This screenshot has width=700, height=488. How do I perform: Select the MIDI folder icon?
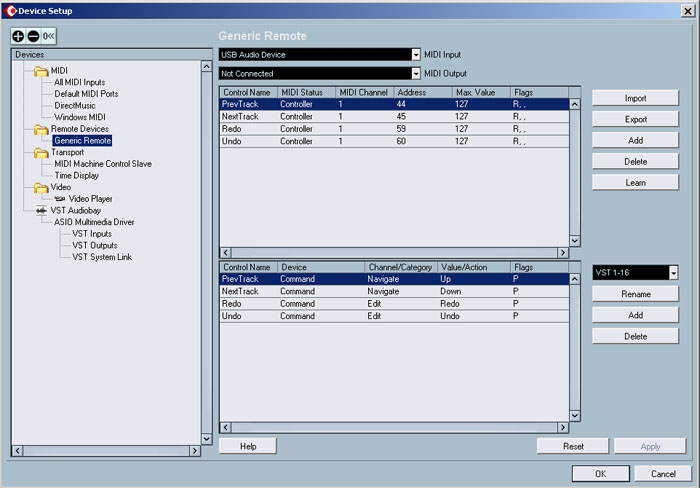tap(41, 71)
